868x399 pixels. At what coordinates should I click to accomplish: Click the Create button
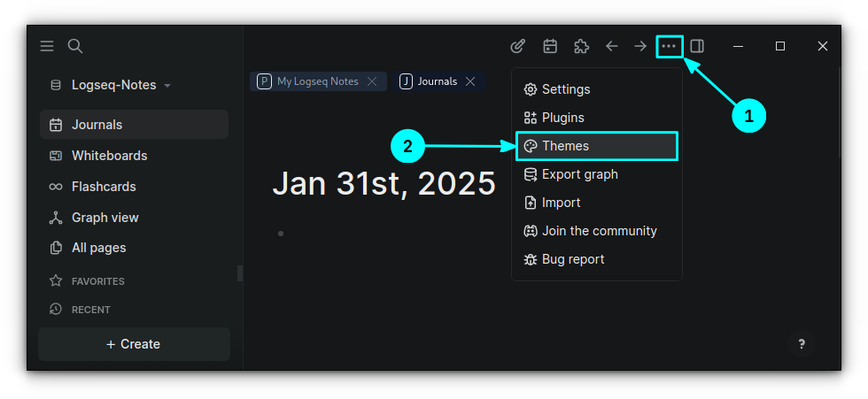click(x=134, y=344)
